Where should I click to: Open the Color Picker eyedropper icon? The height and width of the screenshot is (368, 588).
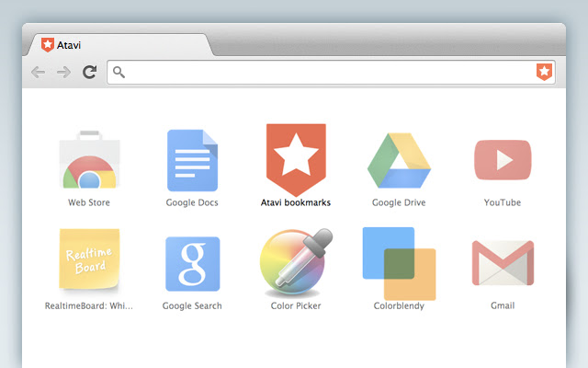(x=296, y=262)
